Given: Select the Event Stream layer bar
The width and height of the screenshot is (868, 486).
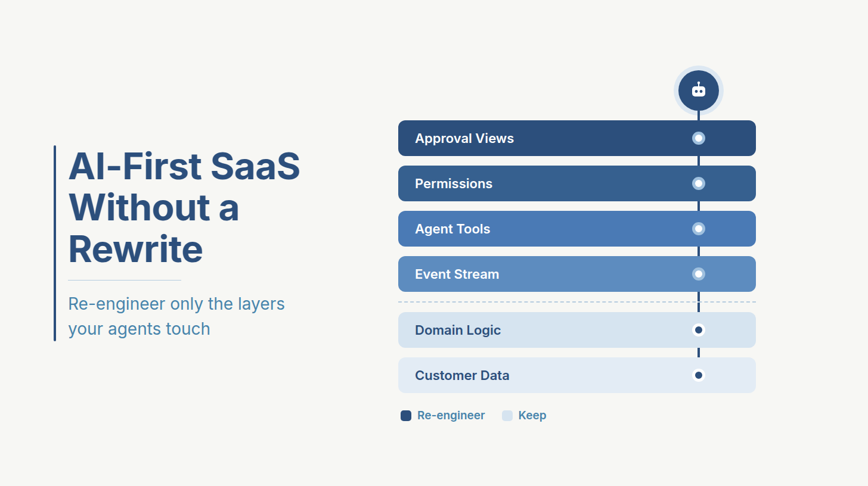Looking at the screenshot, I should pyautogui.click(x=577, y=274).
